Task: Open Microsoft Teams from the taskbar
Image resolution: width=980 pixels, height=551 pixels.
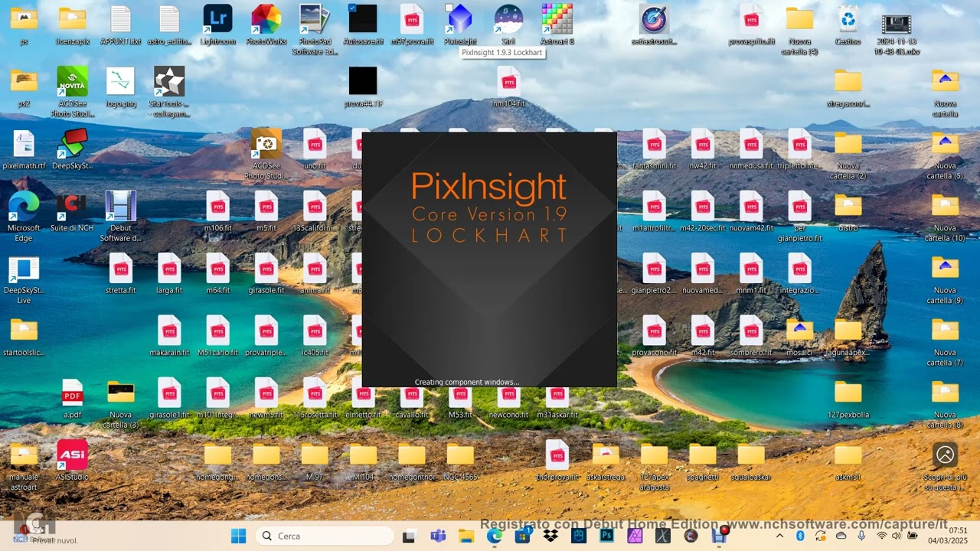Action: pos(438,536)
